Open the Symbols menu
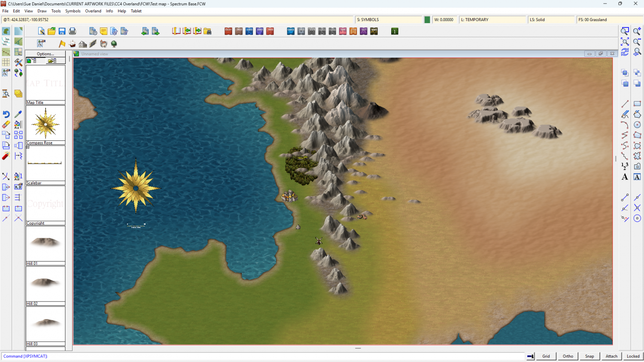This screenshot has height=362, width=644. (x=73, y=11)
